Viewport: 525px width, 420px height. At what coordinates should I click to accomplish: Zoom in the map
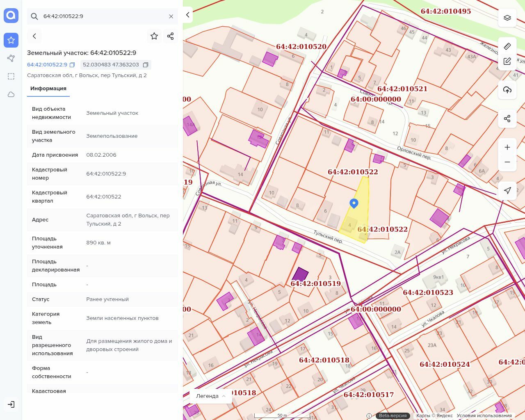click(x=507, y=147)
